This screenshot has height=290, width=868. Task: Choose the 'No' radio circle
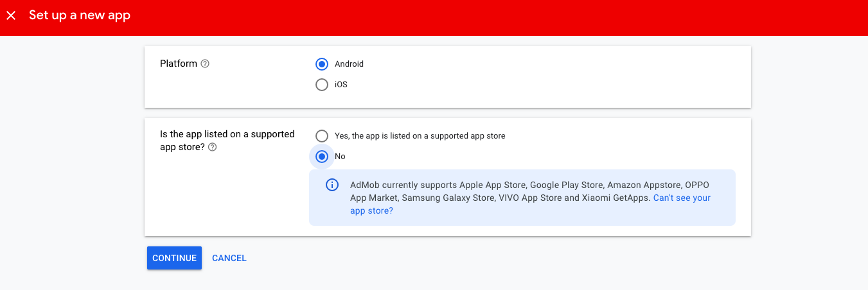(322, 157)
